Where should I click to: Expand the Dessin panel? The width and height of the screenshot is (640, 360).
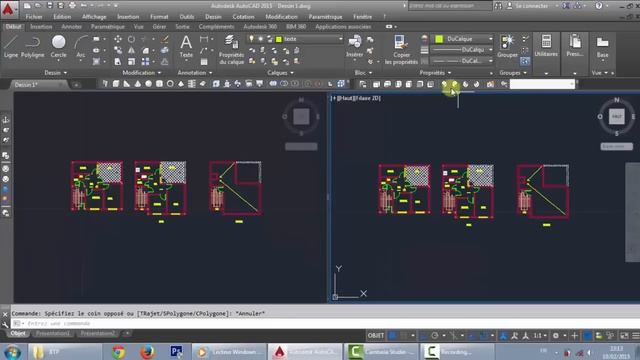tap(56, 73)
